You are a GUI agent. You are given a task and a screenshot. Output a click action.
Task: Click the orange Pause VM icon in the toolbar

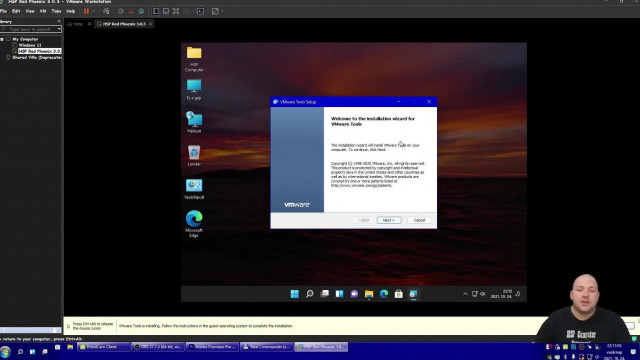coord(86,11)
